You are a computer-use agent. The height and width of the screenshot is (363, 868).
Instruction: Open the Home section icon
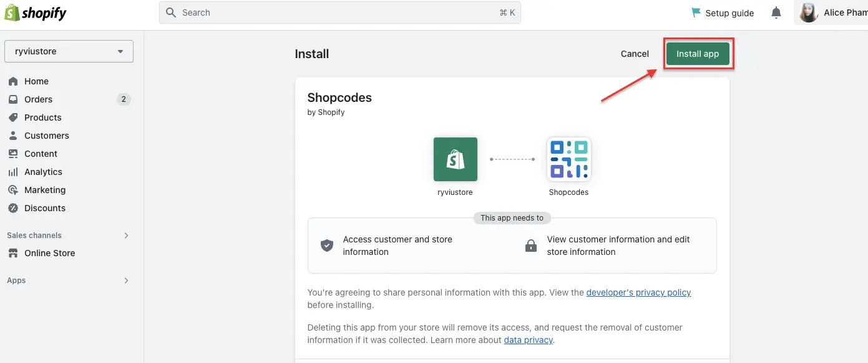[x=14, y=81]
